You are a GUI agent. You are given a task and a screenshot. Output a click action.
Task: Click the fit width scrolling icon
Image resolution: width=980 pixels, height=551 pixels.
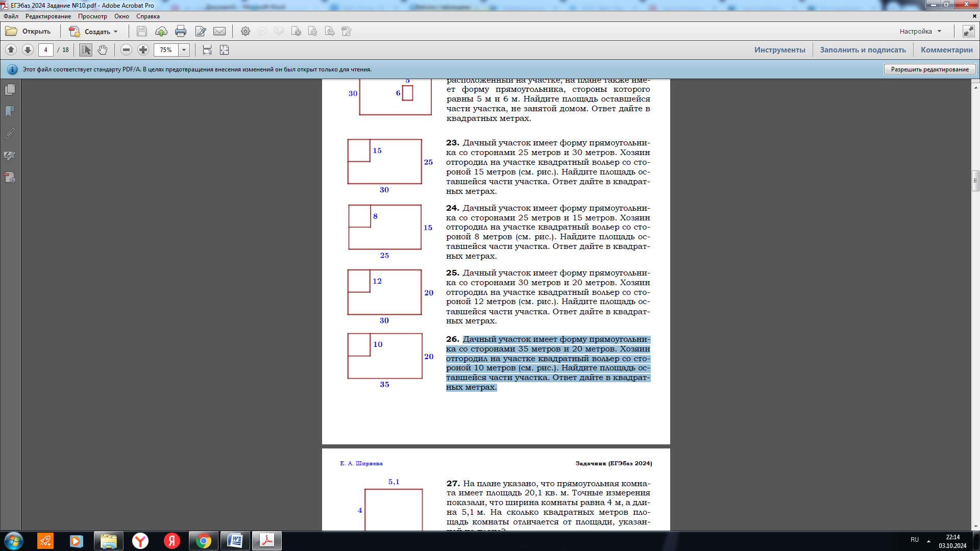pyautogui.click(x=207, y=49)
